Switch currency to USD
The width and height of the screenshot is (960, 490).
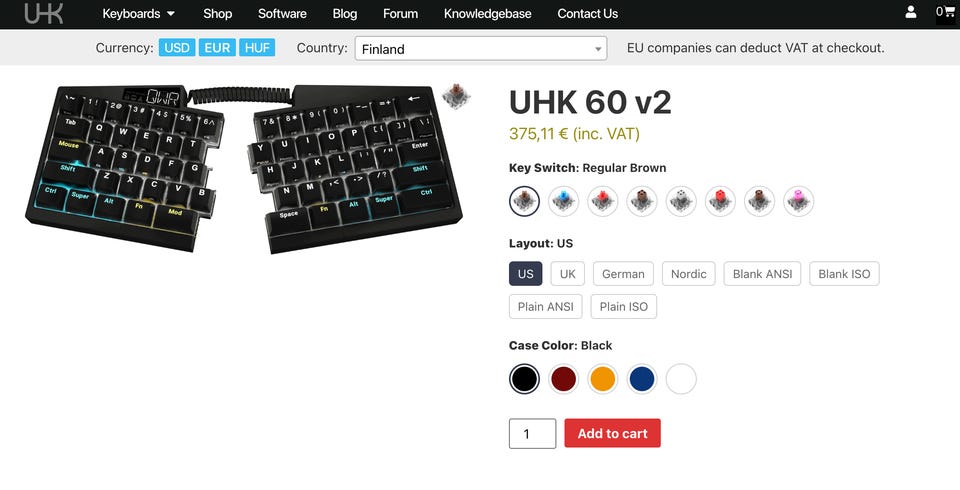(x=177, y=48)
